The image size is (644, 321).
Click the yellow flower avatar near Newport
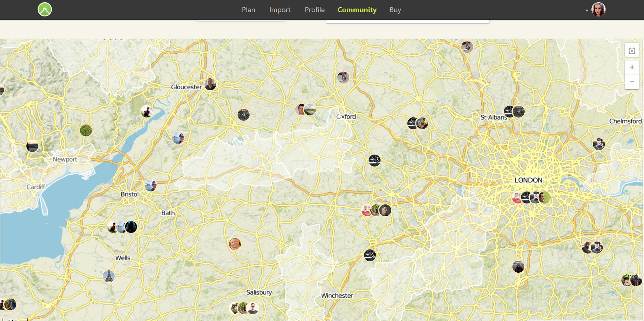tap(86, 130)
